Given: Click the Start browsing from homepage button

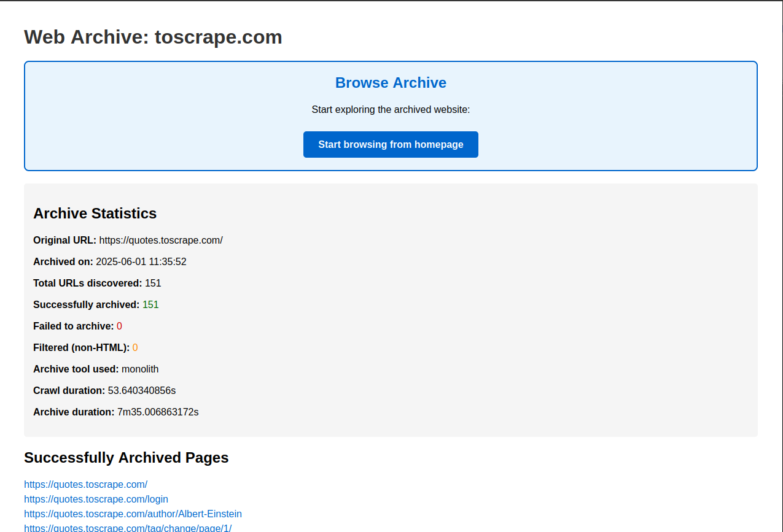Looking at the screenshot, I should [x=391, y=144].
